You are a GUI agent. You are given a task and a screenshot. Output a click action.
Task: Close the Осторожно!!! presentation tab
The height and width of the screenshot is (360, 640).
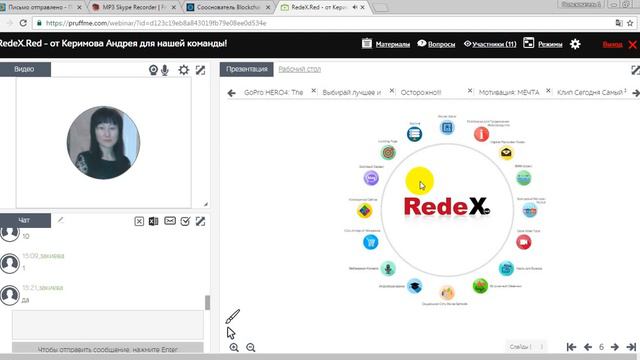coord(470,91)
